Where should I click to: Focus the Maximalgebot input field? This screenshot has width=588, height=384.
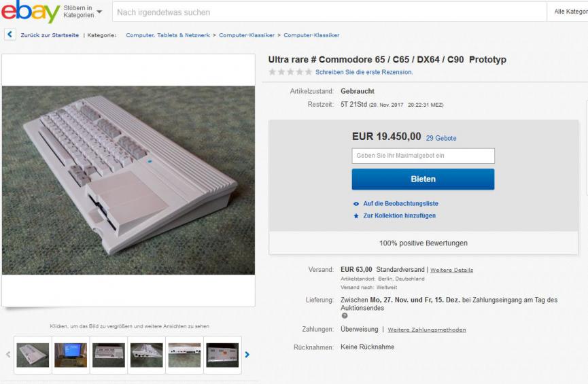click(x=423, y=156)
